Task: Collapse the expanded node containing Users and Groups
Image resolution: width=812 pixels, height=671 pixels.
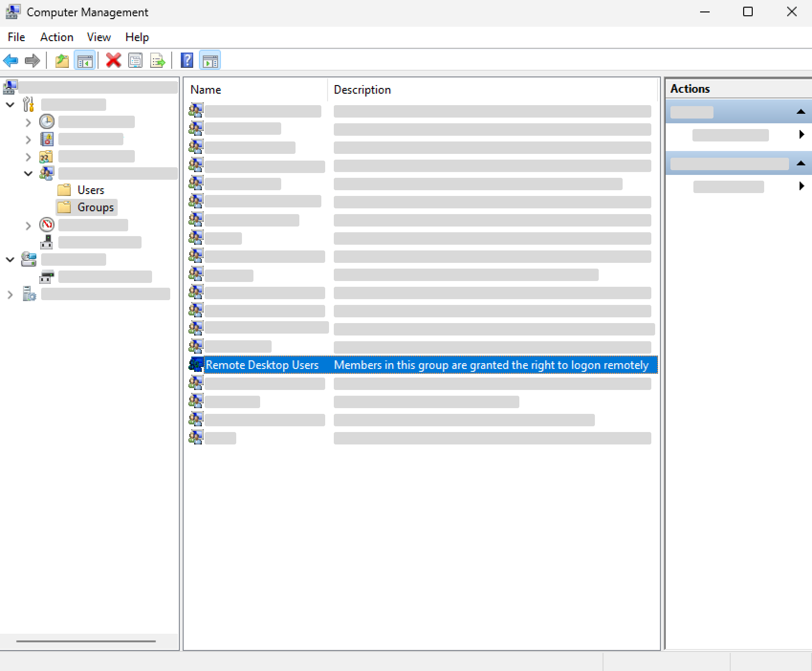Action: 28,173
